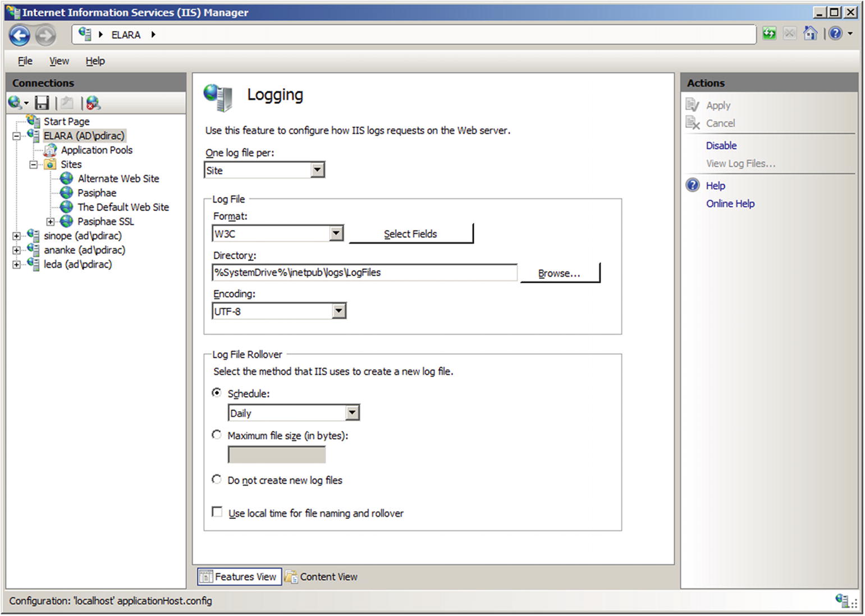This screenshot has height=616, width=865.
Task: Expand the sinope server node
Action: point(16,236)
